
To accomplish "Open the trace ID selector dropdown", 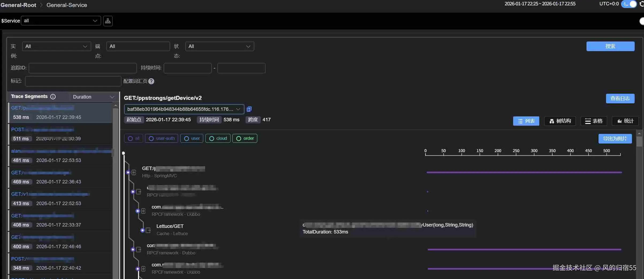I will click(x=184, y=109).
